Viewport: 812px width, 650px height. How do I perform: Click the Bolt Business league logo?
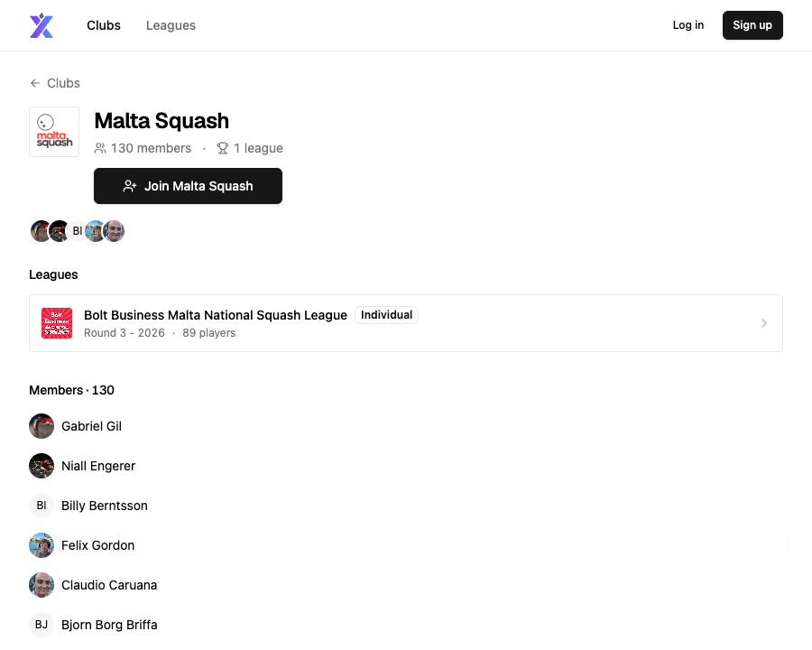[x=57, y=323]
